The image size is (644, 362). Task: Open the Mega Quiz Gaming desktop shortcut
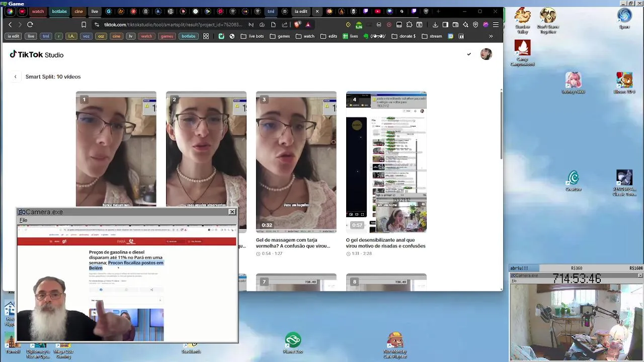coord(63,351)
